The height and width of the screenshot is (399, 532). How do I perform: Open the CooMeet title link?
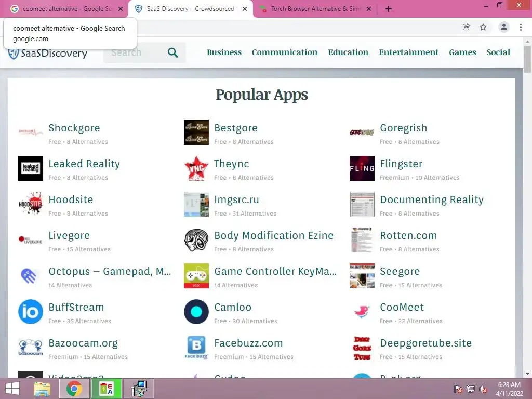(x=402, y=308)
